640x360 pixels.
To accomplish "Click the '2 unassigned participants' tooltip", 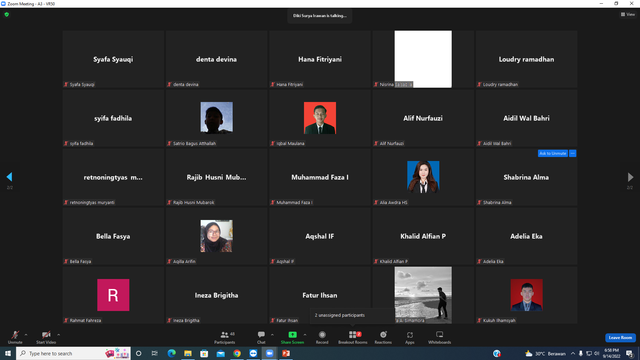I will click(x=353, y=315).
